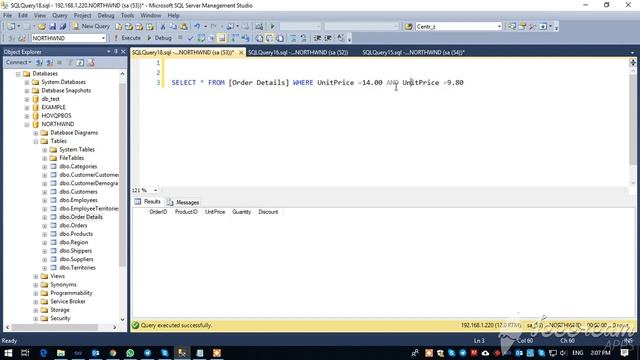The width and height of the screenshot is (640, 360).
Task: Click the Save All icon
Action: (63, 27)
